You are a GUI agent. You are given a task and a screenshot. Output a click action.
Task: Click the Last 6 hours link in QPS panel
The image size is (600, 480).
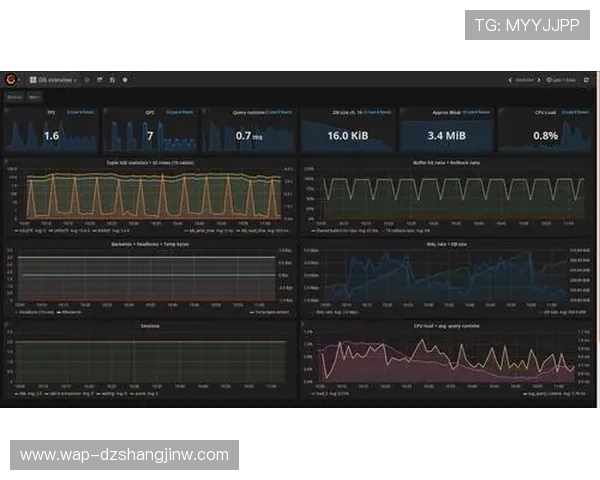point(179,112)
